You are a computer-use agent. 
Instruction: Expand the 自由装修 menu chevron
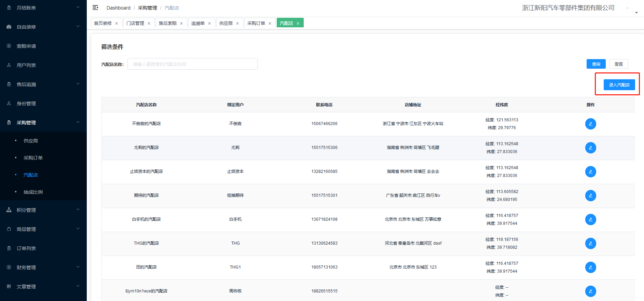point(78,26)
